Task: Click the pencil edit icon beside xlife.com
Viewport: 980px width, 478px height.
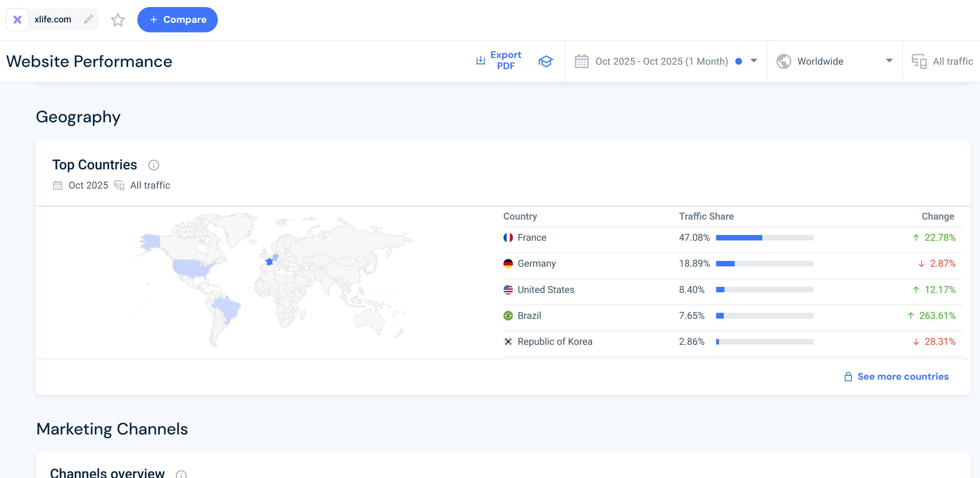Action: pyautogui.click(x=88, y=20)
